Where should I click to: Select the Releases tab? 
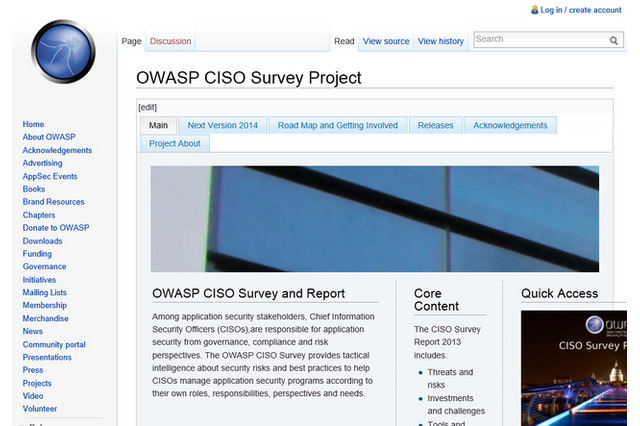(x=435, y=125)
